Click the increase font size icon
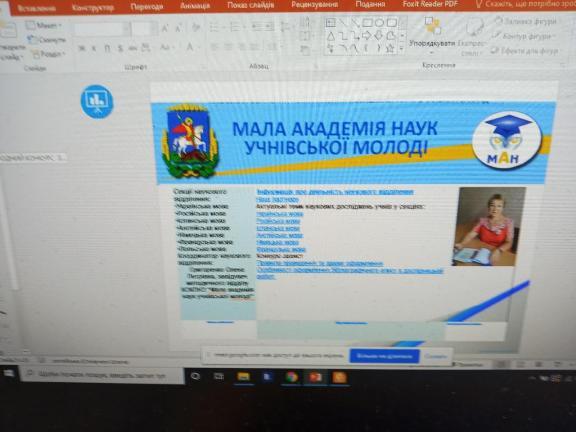Screen dimensions: 576x432 (x=165, y=28)
